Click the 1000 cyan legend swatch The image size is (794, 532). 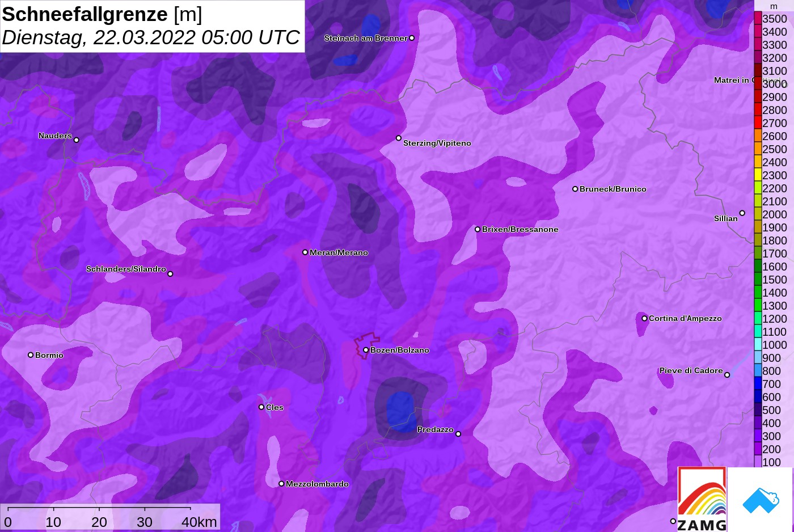point(758,345)
